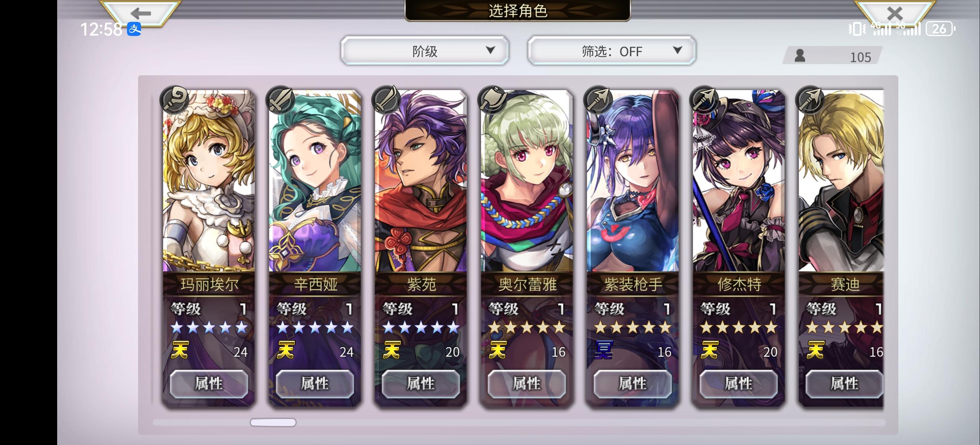This screenshot has width=980, height=445.
Task: Click the lance icon on 紫装枪手
Action: pyautogui.click(x=598, y=99)
